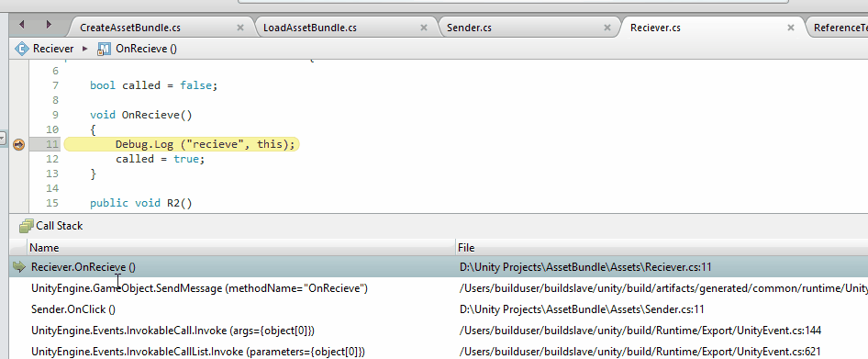Screen dimensions: 868x359
Task: Open the OnRecieve () member dropdown
Action: click(x=146, y=49)
